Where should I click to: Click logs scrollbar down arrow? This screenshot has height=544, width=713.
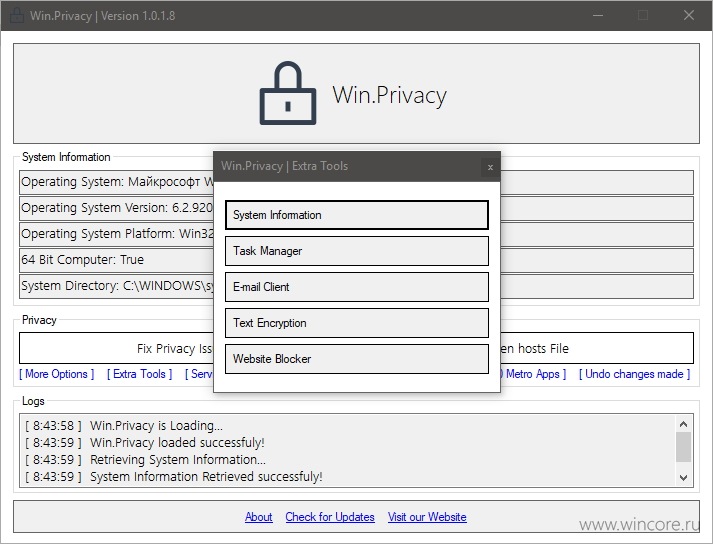coord(683,478)
